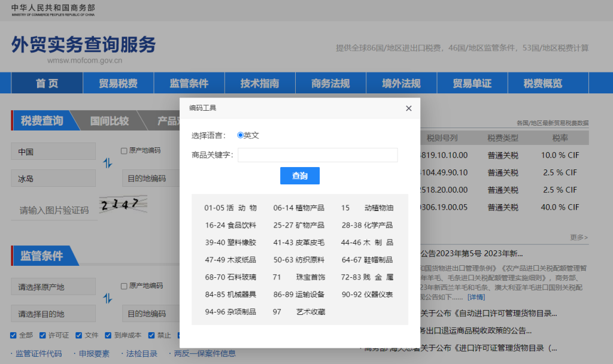Open the 首页 navigation tab
The height and width of the screenshot is (364, 613).
coord(47,83)
